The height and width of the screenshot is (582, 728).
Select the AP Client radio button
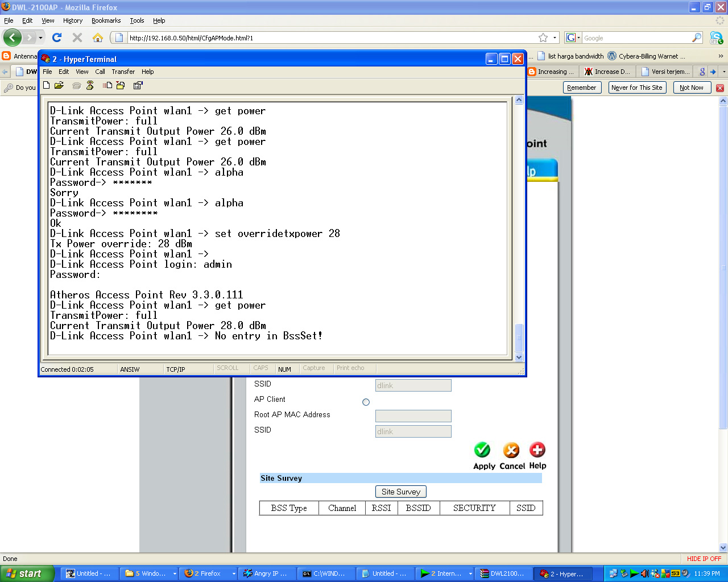coord(366,402)
